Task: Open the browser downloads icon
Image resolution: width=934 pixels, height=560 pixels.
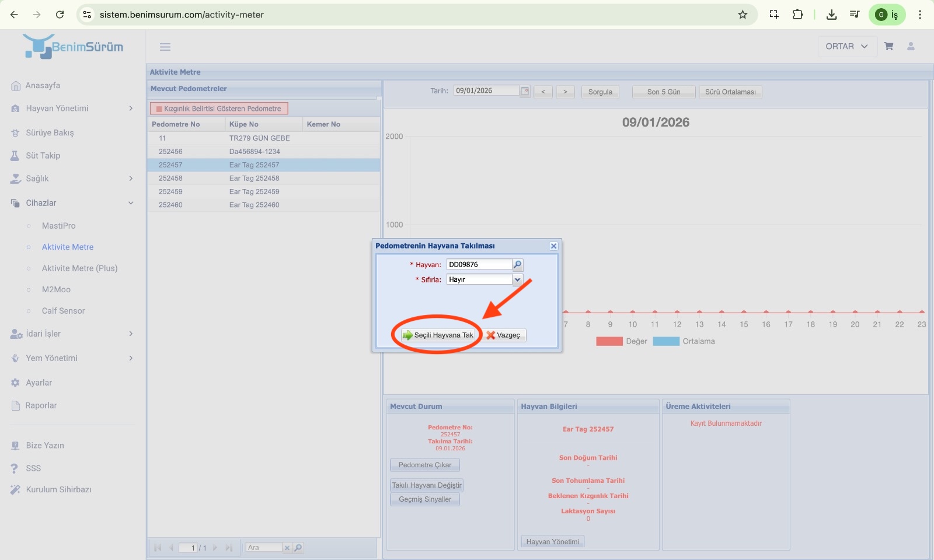Action: pos(831,15)
